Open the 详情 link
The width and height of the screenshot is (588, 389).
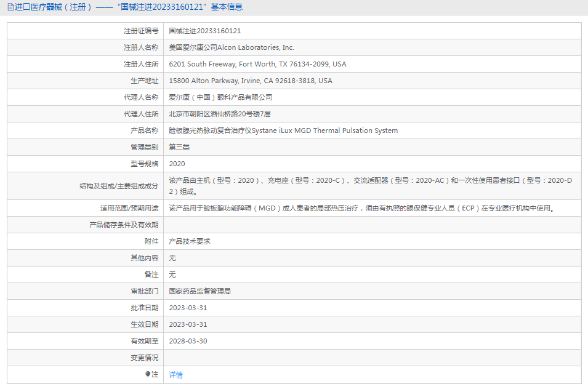click(175, 374)
